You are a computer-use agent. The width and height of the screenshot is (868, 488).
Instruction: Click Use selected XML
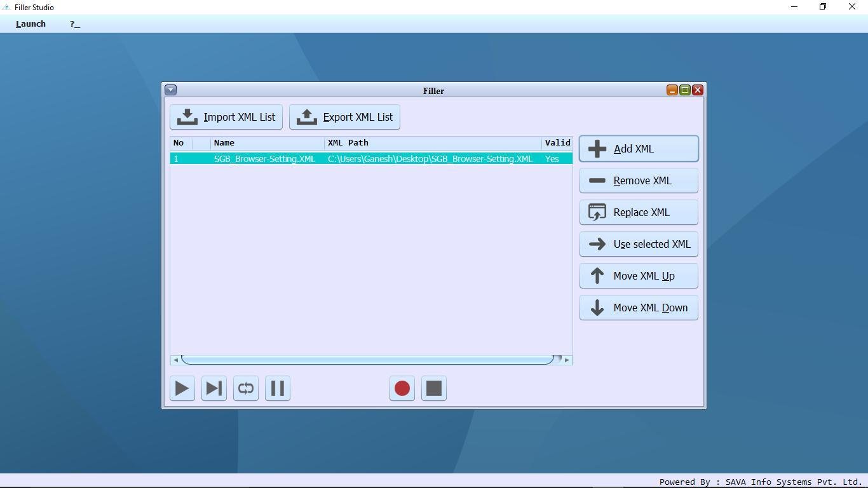638,244
